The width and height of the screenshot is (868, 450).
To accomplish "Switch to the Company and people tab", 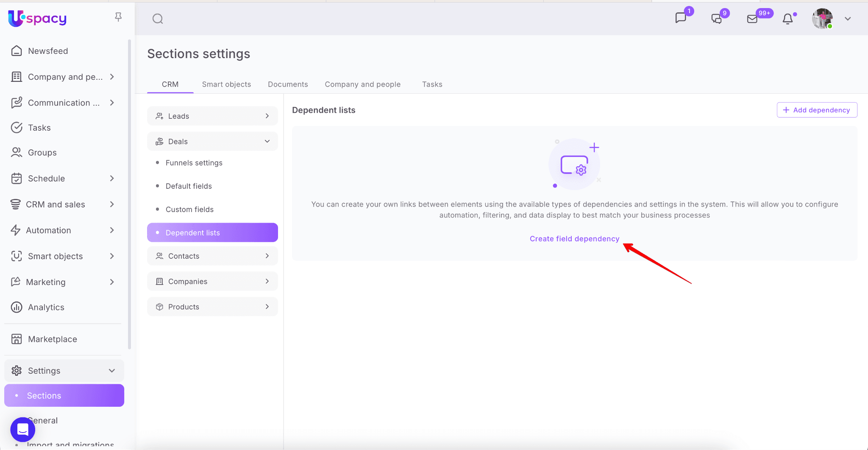I will (x=362, y=84).
